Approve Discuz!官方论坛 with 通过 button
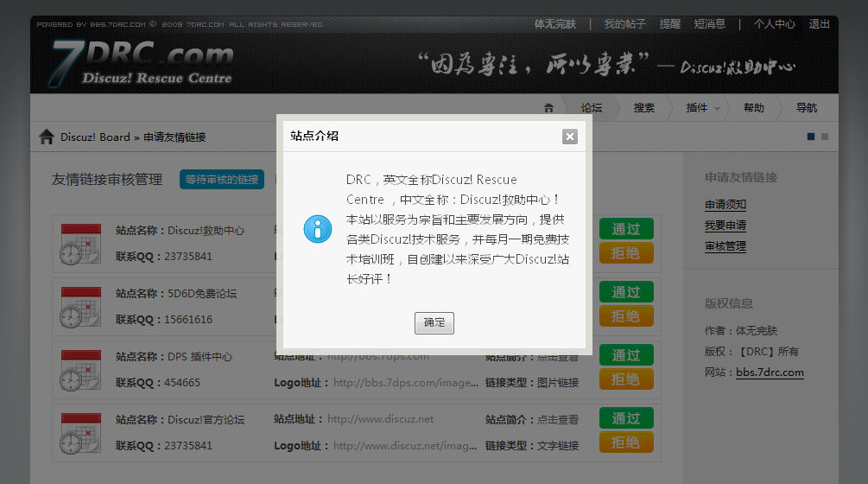Viewport: 868px width, 484px height. pyautogui.click(x=626, y=418)
